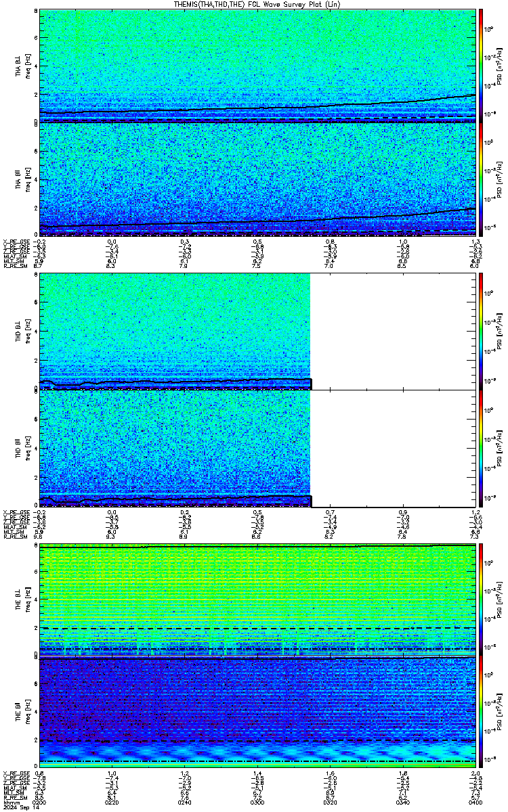Click the THA B∥ freq [Hz] axis label
This screenshot has width=508, height=812.
coord(22,180)
